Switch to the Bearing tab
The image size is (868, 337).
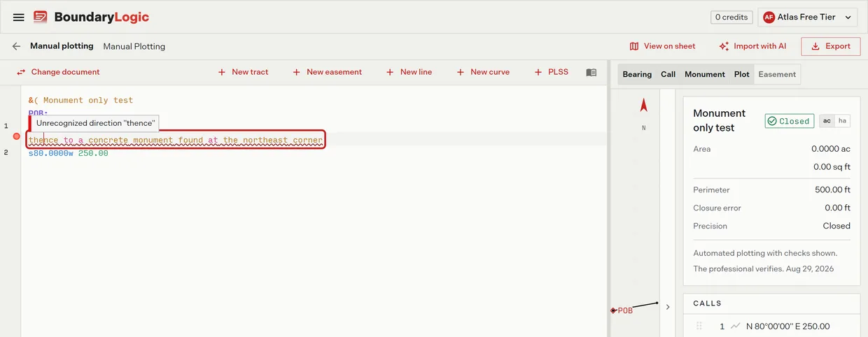click(x=637, y=74)
